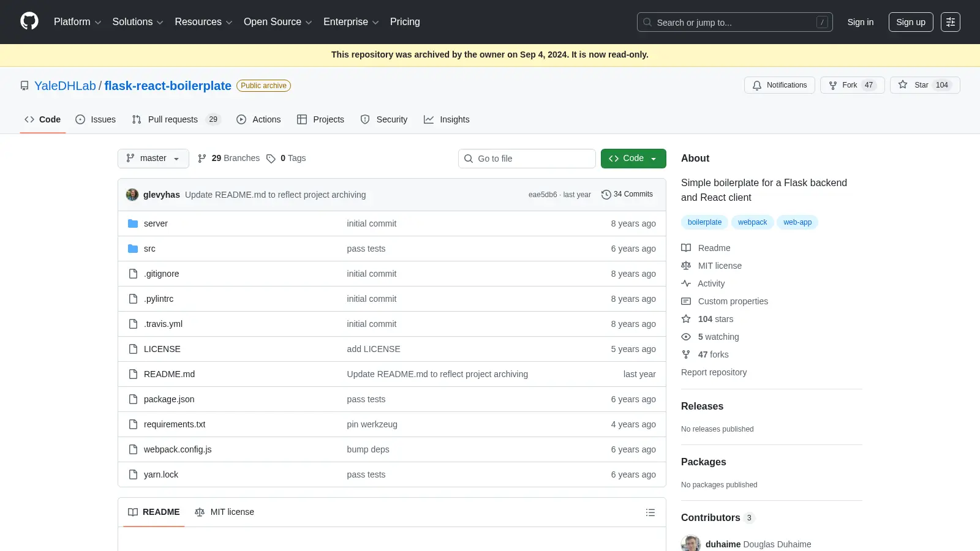Switch to the Security tab
This screenshot has width=980, height=551.
click(384, 119)
